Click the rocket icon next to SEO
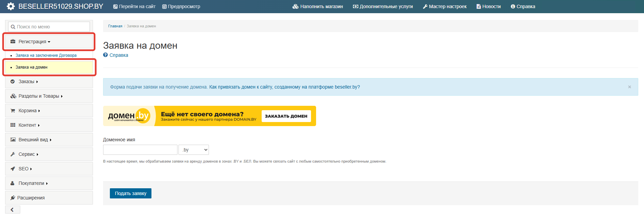The width and height of the screenshot is (644, 216). pyautogui.click(x=13, y=169)
